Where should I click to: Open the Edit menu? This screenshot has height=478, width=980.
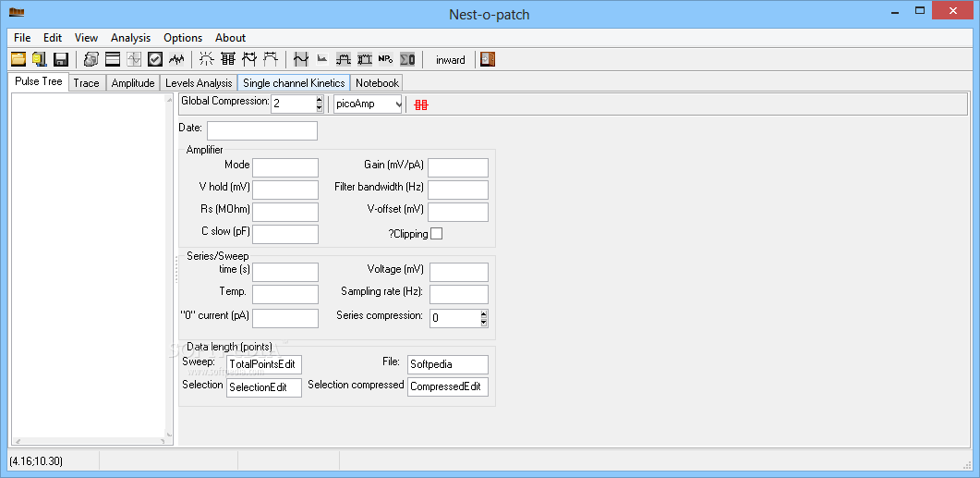pos(53,38)
